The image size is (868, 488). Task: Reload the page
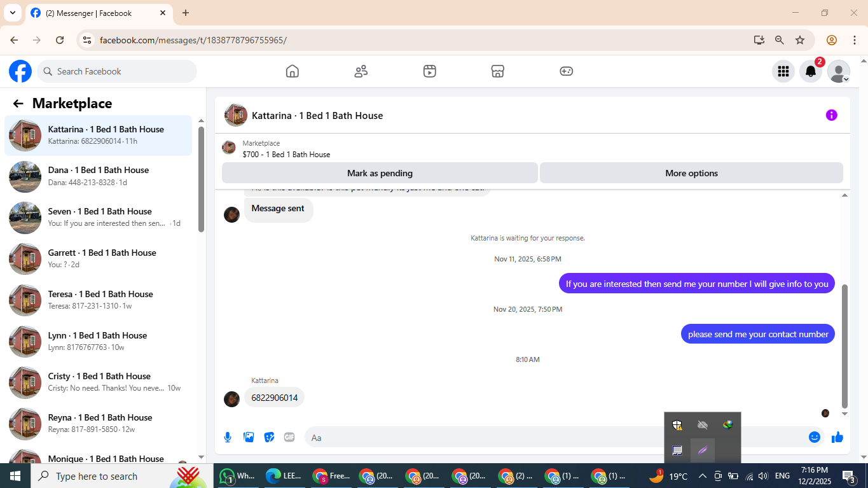[x=60, y=40]
